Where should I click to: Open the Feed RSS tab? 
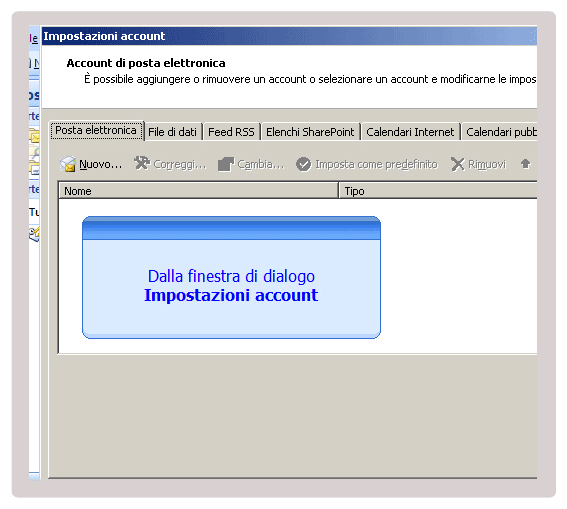pyautogui.click(x=231, y=132)
